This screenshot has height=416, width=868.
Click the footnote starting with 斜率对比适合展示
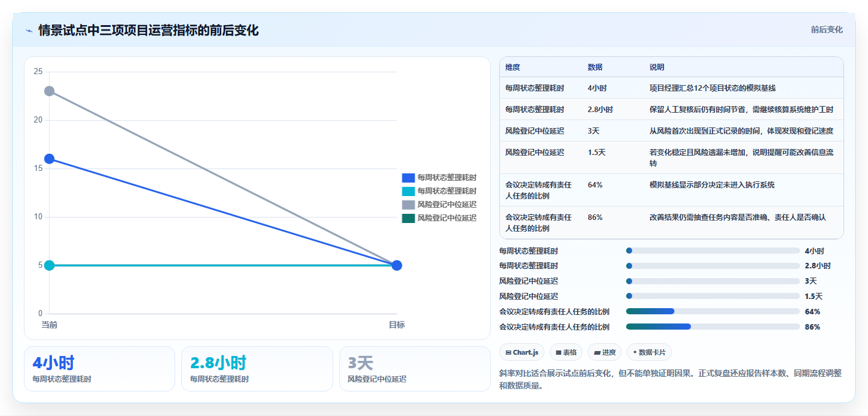[x=671, y=379]
